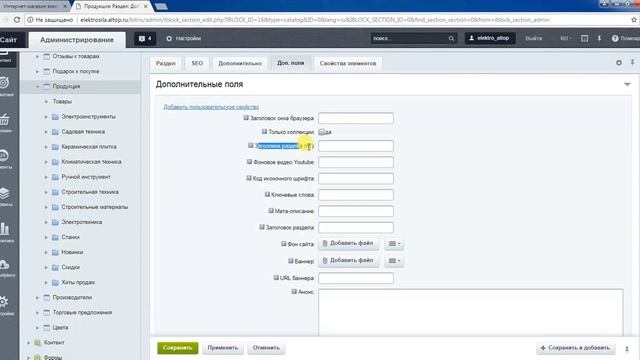Open the Доп. поля tab
The image size is (640, 360).
(291, 63)
